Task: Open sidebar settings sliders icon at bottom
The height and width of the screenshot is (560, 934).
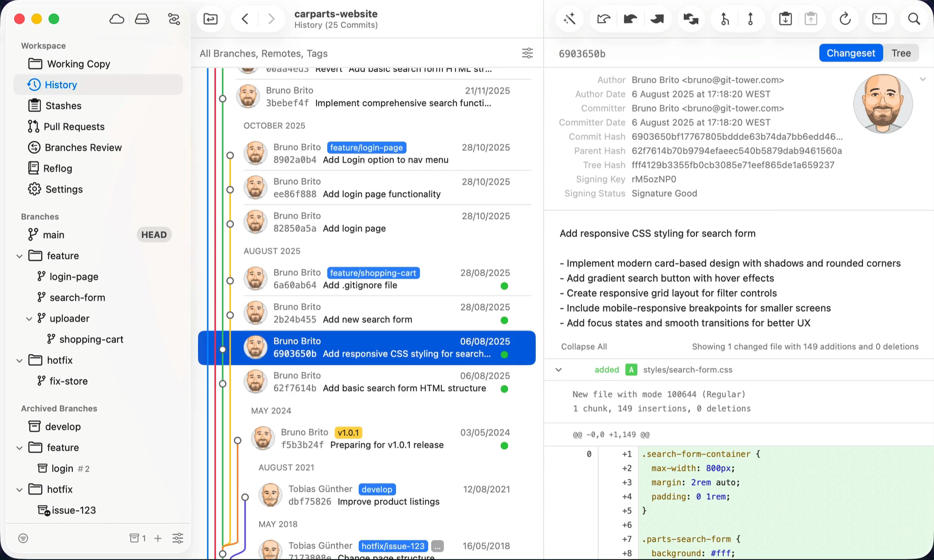Action: 178,539
